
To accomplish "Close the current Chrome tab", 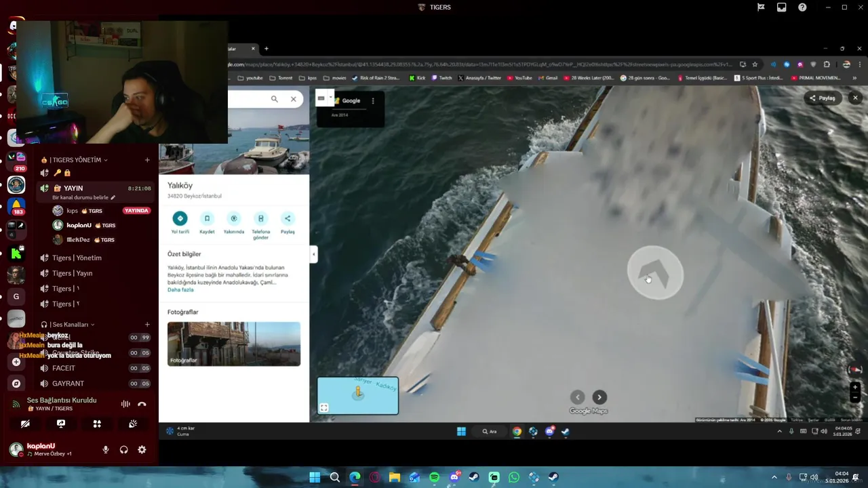I will pyautogui.click(x=254, y=49).
